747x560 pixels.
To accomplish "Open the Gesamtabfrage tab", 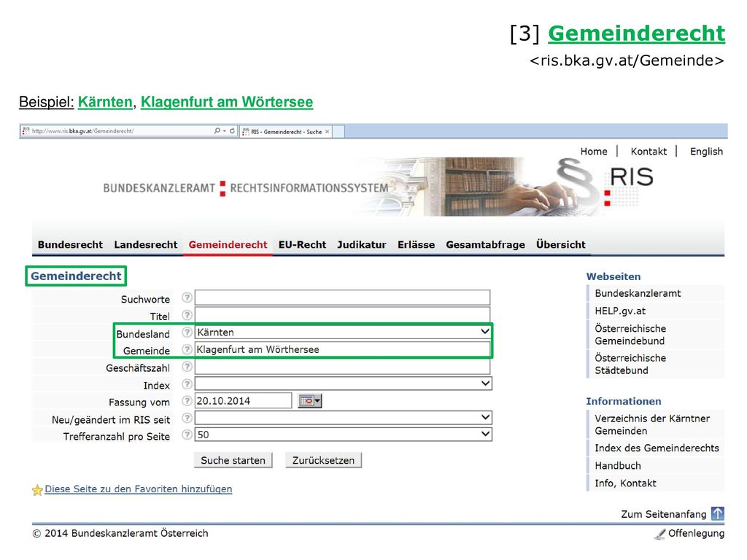I will point(485,245).
